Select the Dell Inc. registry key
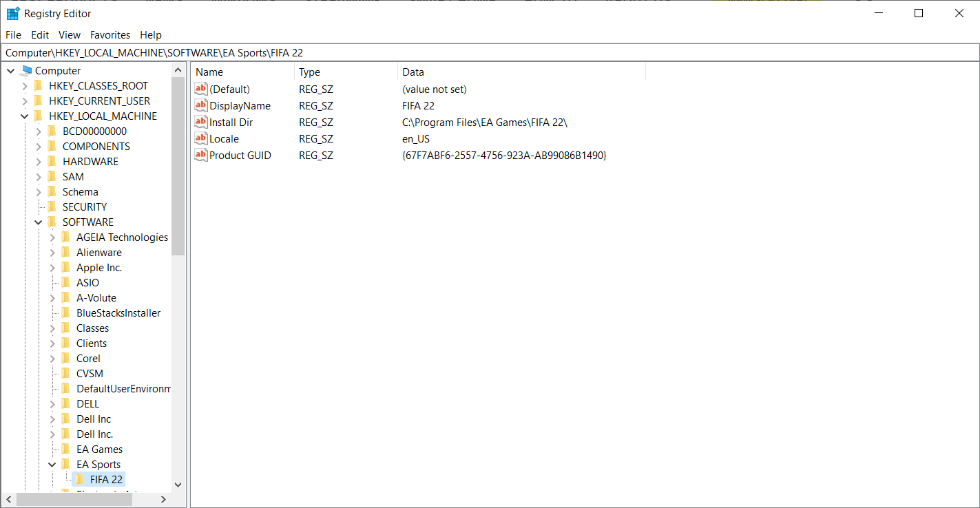This screenshot has height=508, width=980. click(x=96, y=434)
